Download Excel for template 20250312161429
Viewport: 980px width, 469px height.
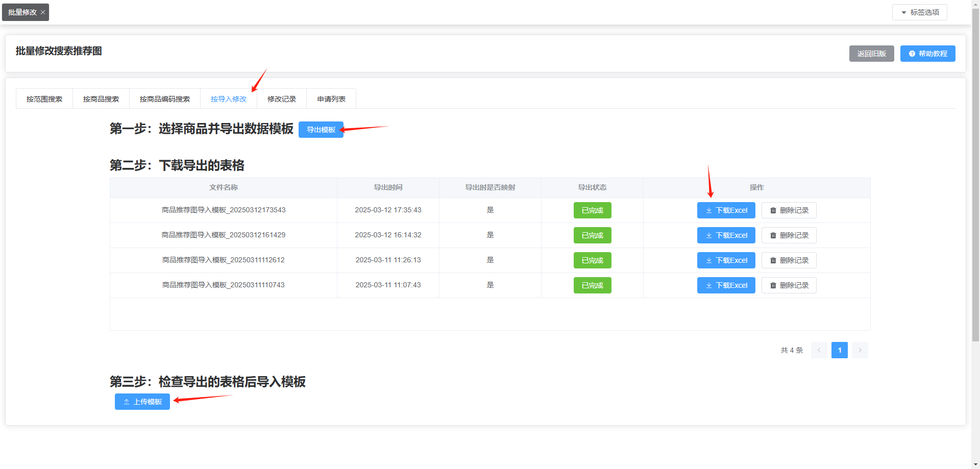pos(726,235)
